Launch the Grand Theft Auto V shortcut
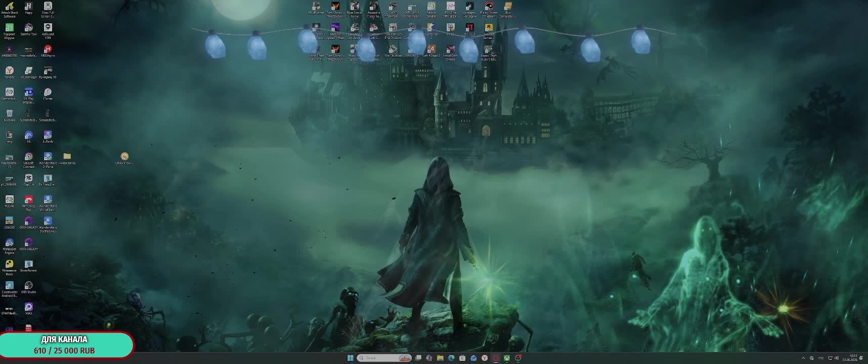The height and width of the screenshot is (364, 868). click(489, 52)
